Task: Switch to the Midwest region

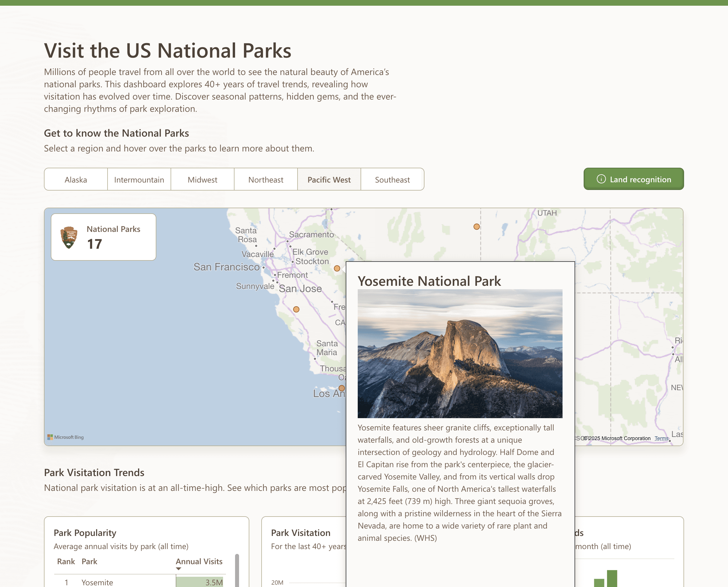Action: click(202, 179)
